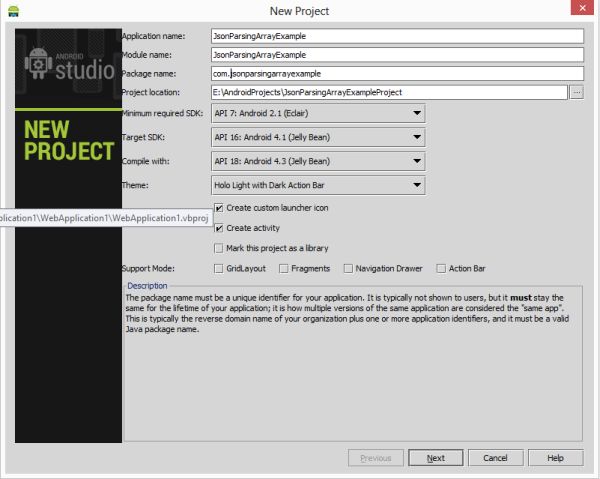
Task: Click Help button
Action: coord(556,458)
